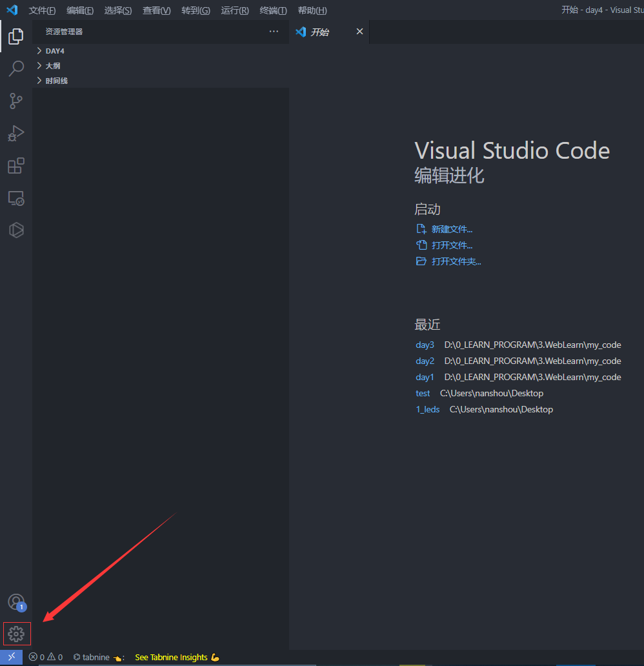The image size is (644, 666).
Task: Show errors and warnings count in status bar
Action: tap(45, 657)
